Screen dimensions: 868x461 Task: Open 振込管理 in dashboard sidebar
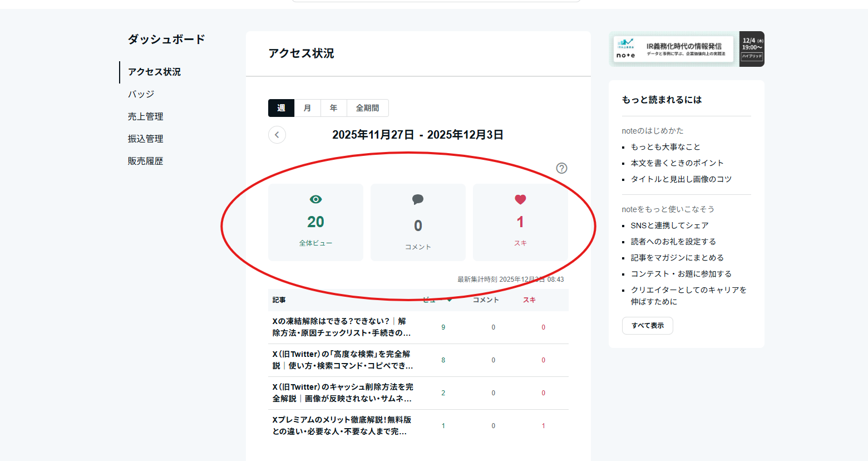(146, 139)
